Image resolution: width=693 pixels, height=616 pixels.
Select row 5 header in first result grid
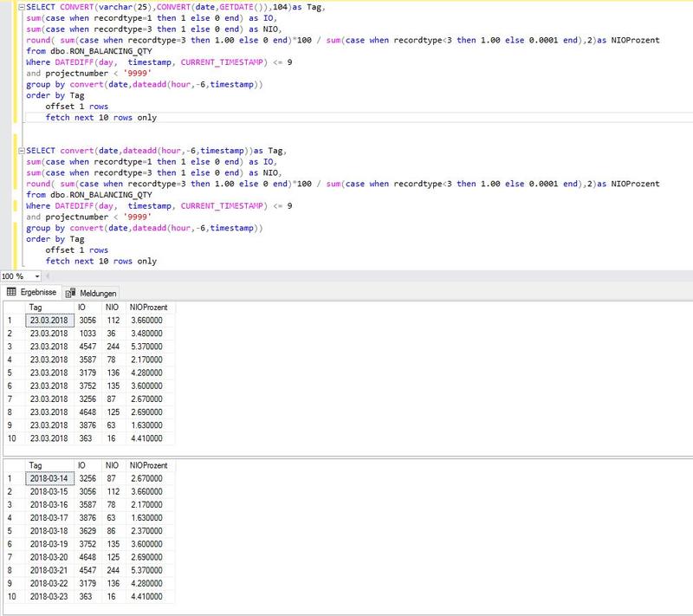10,373
